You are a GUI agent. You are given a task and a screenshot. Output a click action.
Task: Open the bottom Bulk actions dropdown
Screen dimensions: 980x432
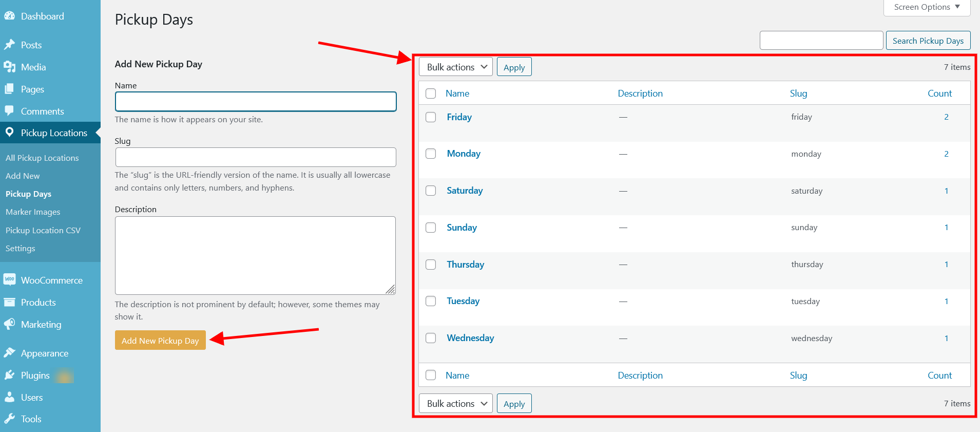click(x=456, y=403)
